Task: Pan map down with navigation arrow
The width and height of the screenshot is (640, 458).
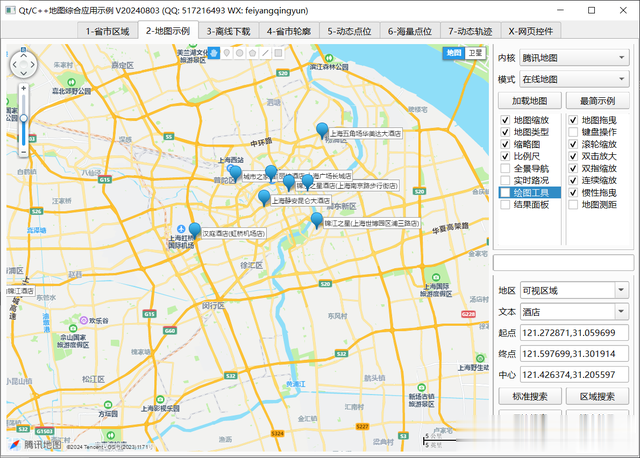Action: [24, 73]
